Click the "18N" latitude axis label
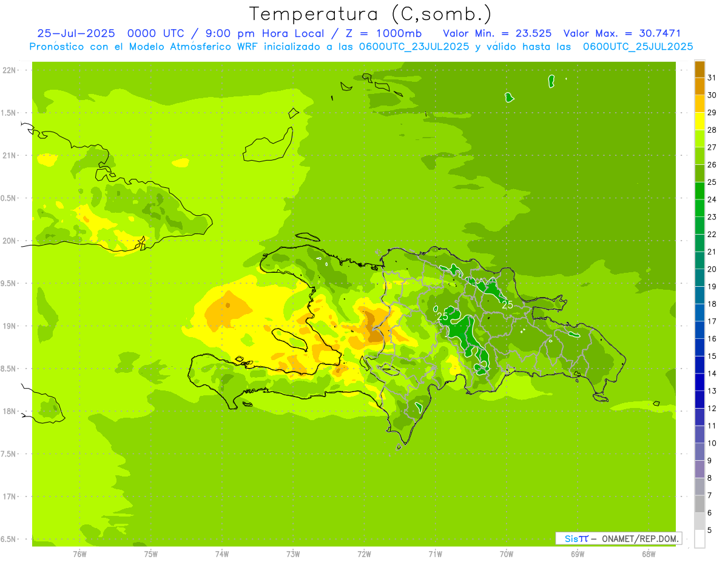The width and height of the screenshot is (728, 562). pos(10,411)
